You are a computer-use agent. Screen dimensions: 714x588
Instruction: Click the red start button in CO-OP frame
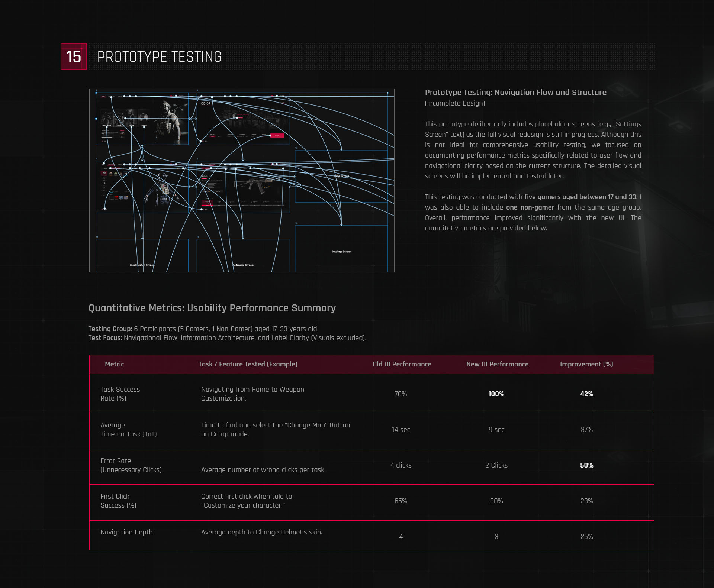[277, 135]
